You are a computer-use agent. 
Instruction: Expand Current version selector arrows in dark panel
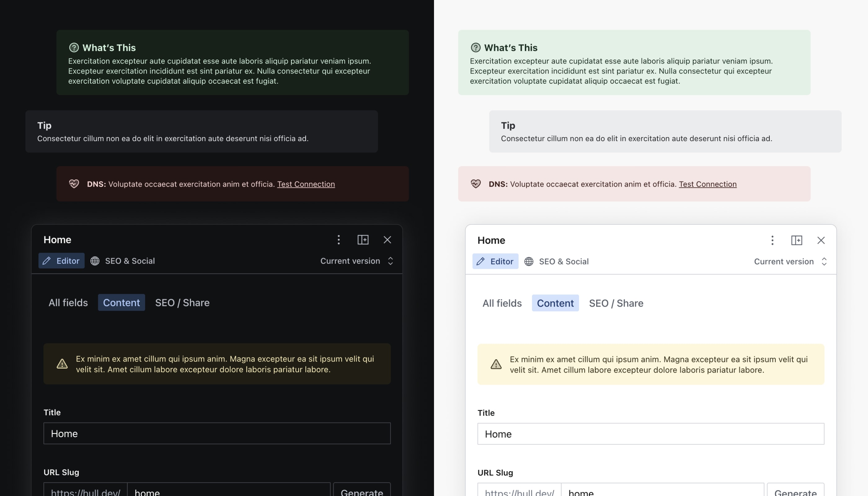(390, 261)
